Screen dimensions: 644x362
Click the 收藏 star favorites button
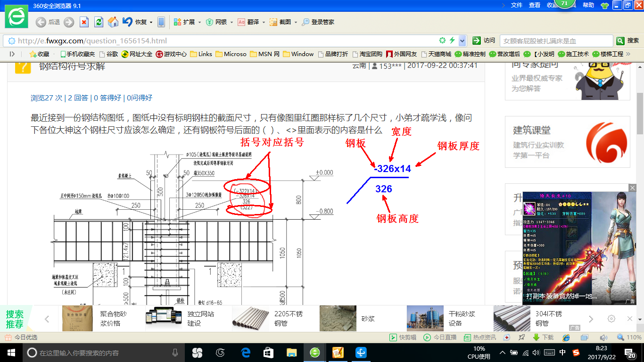pyautogui.click(x=39, y=54)
